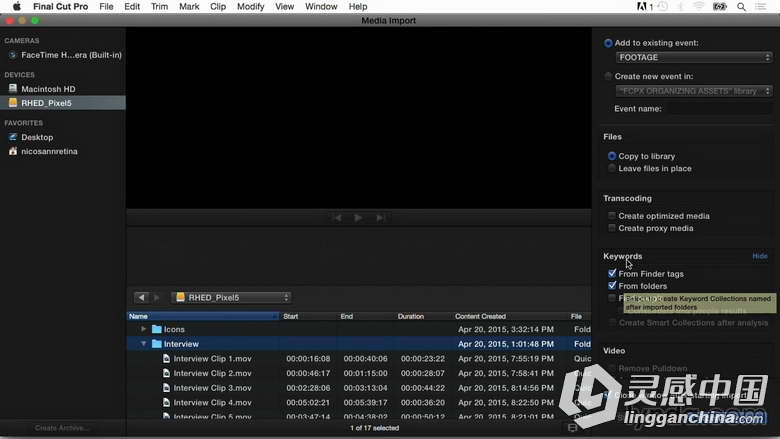Select FaceTime HD camera in sidebar
Viewport: 780px width, 439px height.
pos(63,55)
